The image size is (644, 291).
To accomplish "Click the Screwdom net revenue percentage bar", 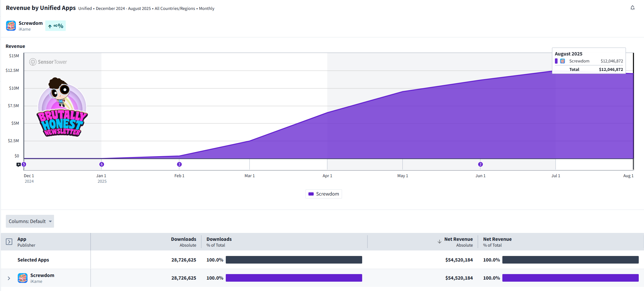I will [x=570, y=278].
